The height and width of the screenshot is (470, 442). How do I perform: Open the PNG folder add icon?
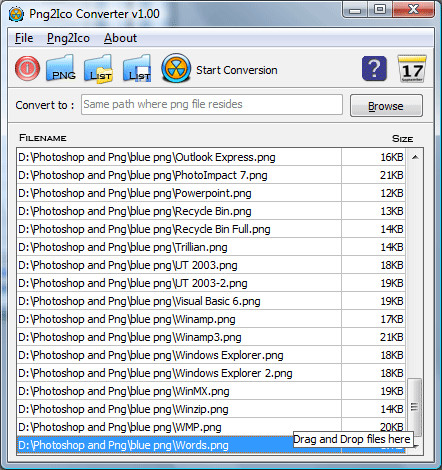[x=61, y=68]
